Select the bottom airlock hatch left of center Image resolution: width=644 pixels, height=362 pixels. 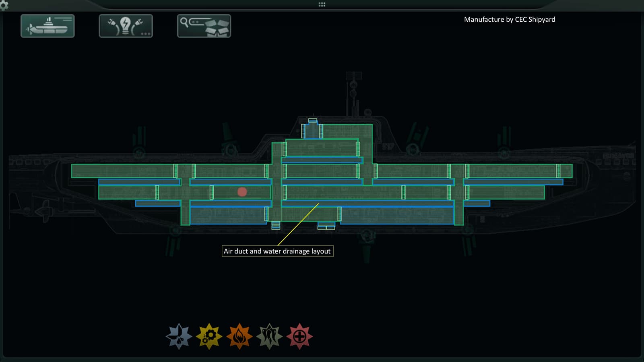click(x=276, y=226)
